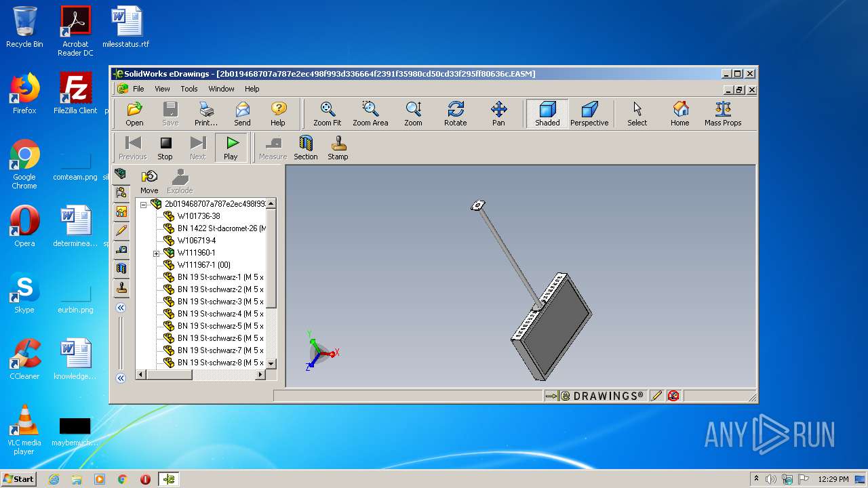
Task: Click the volume icon in system tray
Action: click(x=770, y=479)
